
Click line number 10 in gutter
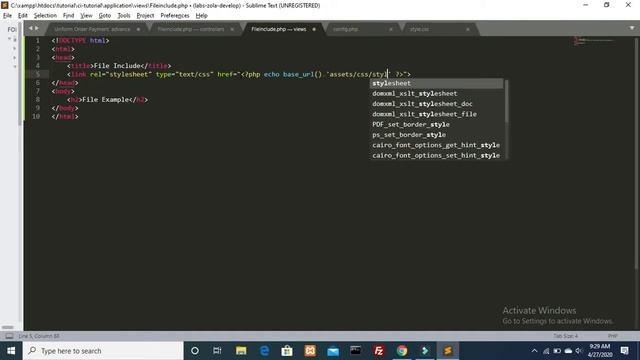click(36, 117)
